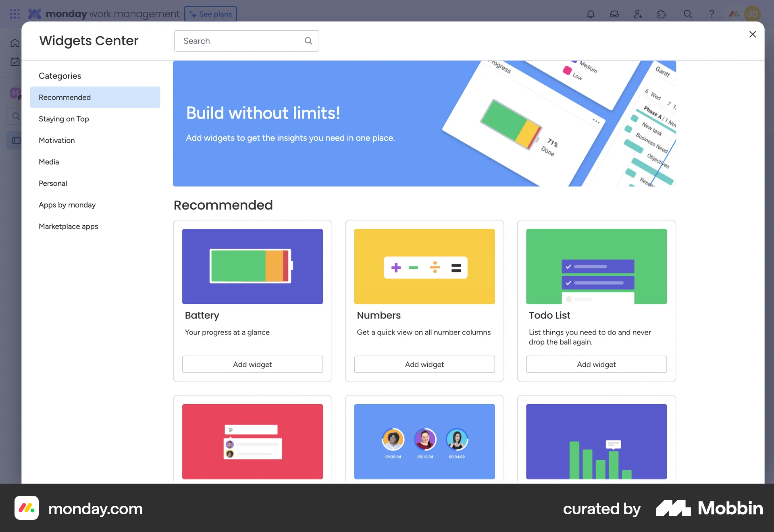Add the Battery widget
The width and height of the screenshot is (774, 532).
[252, 364]
